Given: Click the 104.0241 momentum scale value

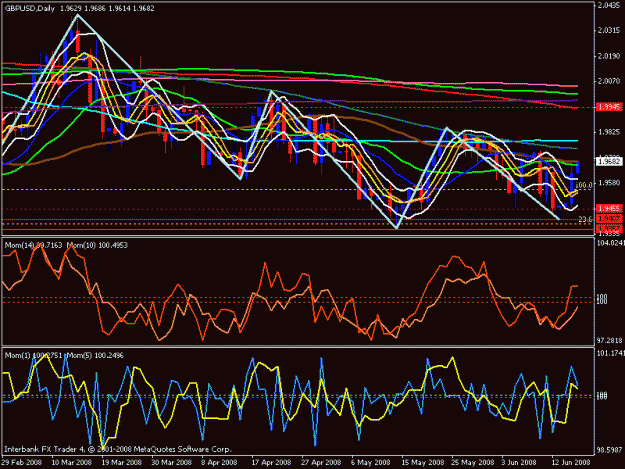Looking at the screenshot, I should point(610,243).
